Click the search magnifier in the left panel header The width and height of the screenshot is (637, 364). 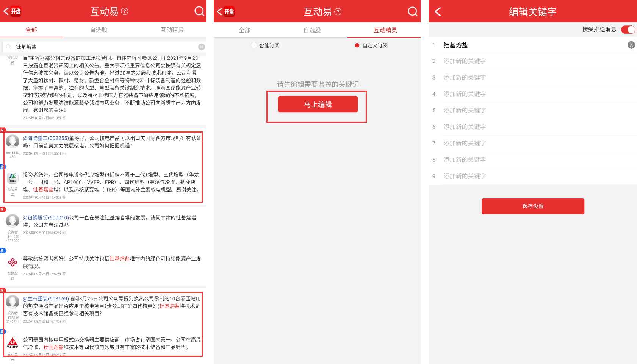[x=199, y=11]
